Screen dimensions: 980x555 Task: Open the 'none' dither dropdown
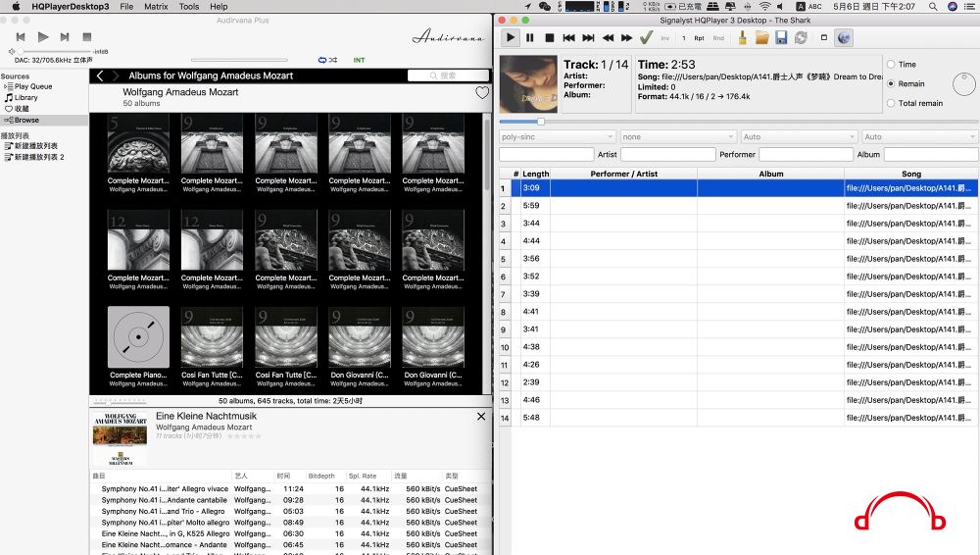678,137
